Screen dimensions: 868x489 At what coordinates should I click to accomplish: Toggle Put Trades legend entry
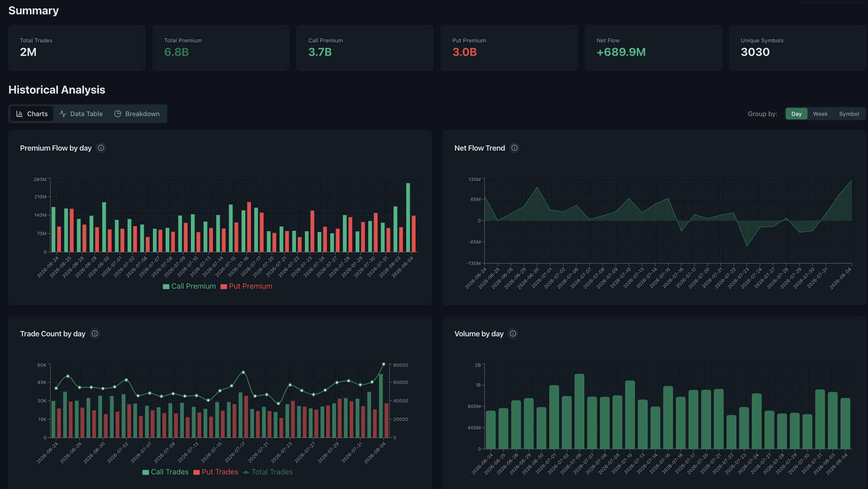216,472
